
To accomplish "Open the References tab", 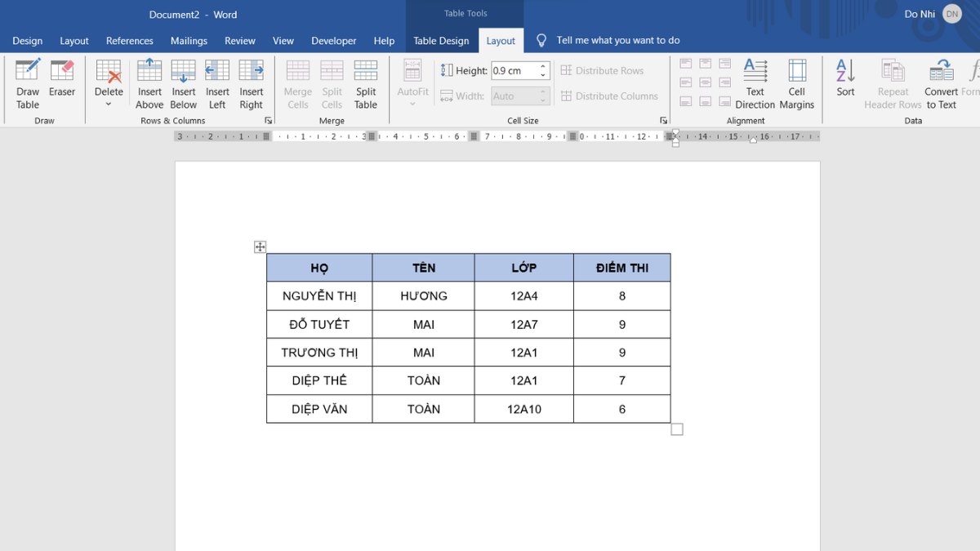I will point(130,41).
